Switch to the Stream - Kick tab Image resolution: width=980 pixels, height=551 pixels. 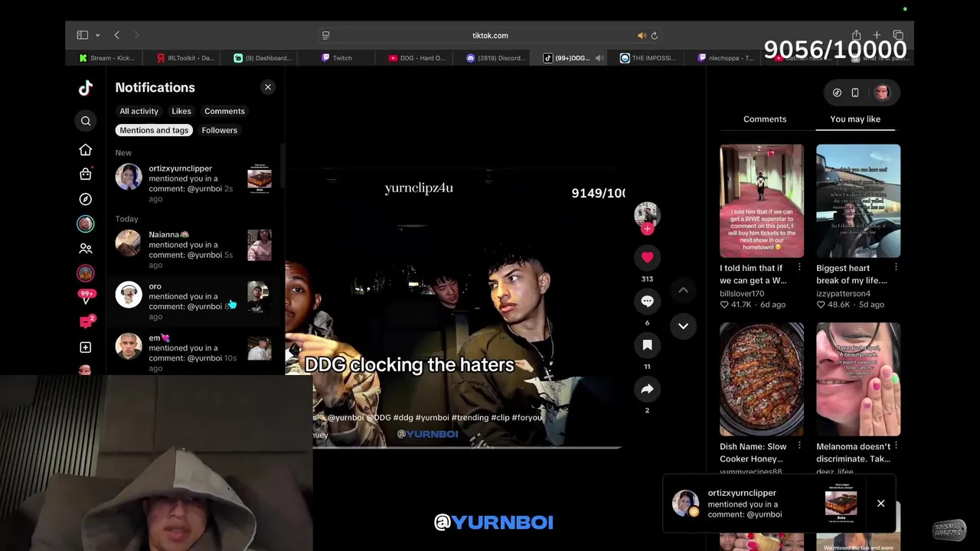pos(106,58)
